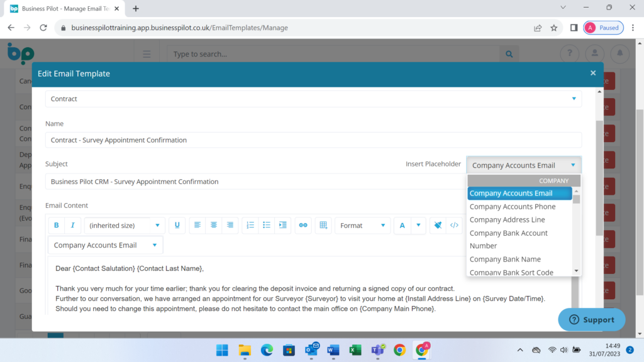Open Excel from taskbar
The height and width of the screenshot is (362, 644).
(x=355, y=350)
